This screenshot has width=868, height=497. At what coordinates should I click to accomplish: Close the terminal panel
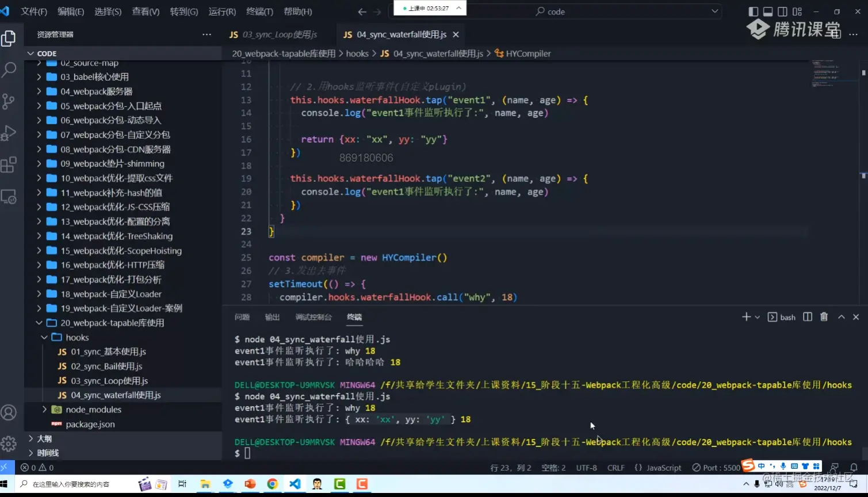[x=856, y=317]
